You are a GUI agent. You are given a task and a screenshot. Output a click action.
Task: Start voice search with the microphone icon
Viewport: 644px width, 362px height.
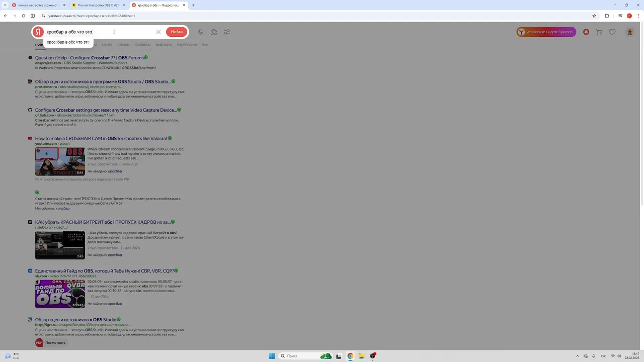point(201,32)
